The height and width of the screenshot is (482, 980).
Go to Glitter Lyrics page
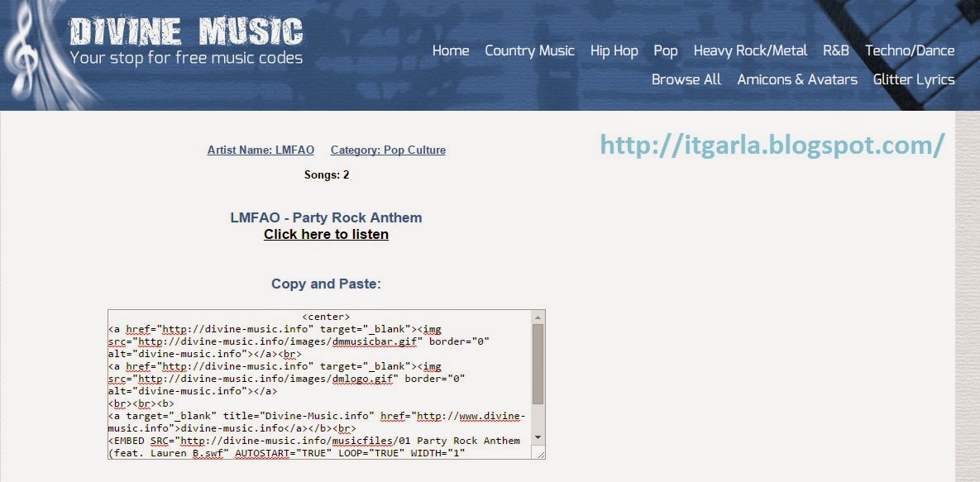914,79
